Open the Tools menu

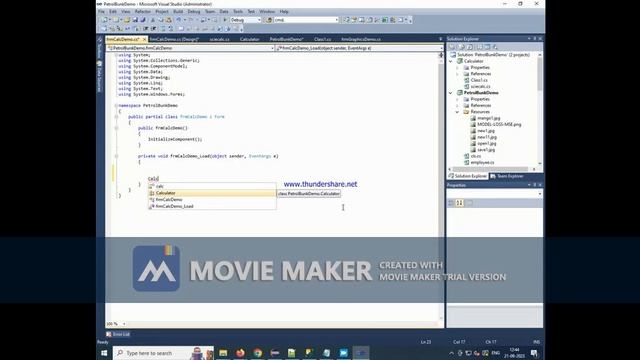point(238,11)
